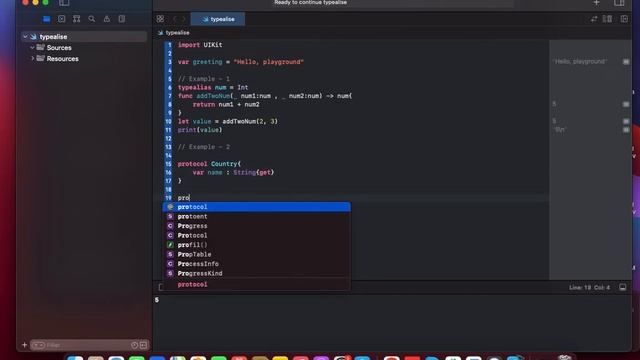Choose Progress class completion
The width and height of the screenshot is (640, 360).
point(256,226)
